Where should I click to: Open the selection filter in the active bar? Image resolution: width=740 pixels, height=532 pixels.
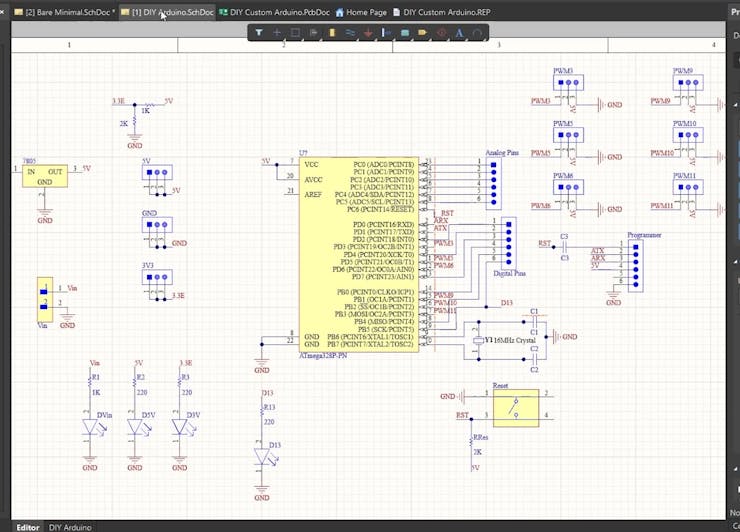258,33
